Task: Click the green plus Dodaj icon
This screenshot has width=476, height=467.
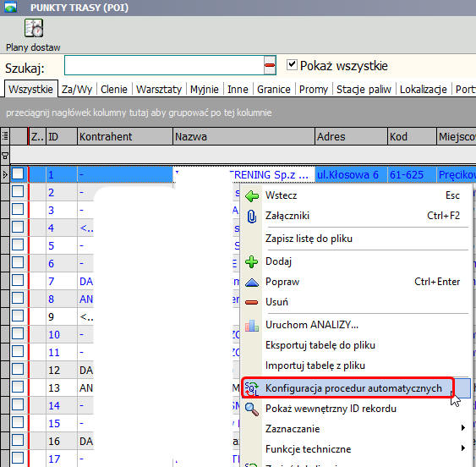Action: pos(252,262)
